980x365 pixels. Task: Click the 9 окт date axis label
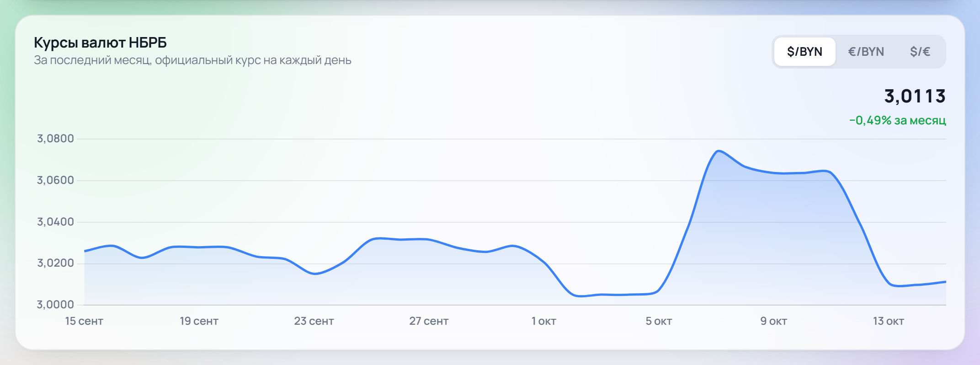tap(774, 321)
